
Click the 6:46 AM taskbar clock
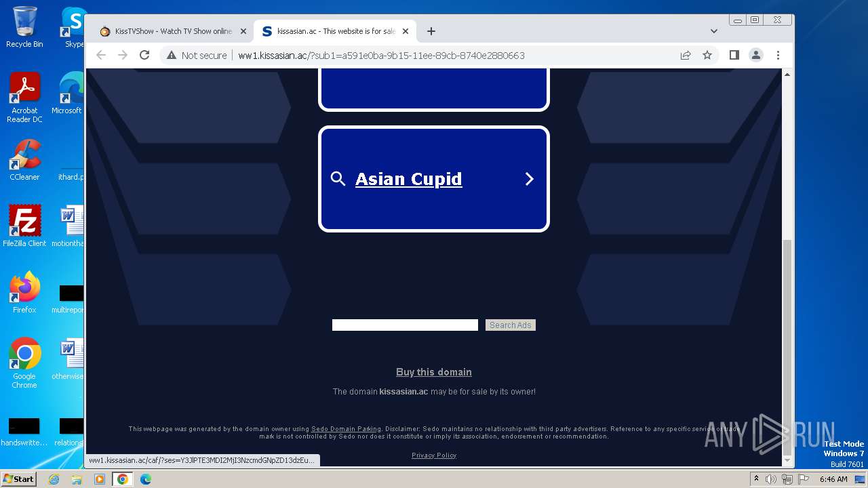[x=833, y=479]
